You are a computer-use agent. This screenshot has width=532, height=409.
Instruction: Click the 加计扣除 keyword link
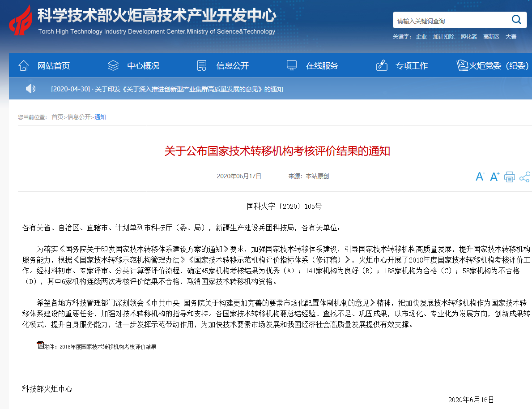click(x=443, y=36)
